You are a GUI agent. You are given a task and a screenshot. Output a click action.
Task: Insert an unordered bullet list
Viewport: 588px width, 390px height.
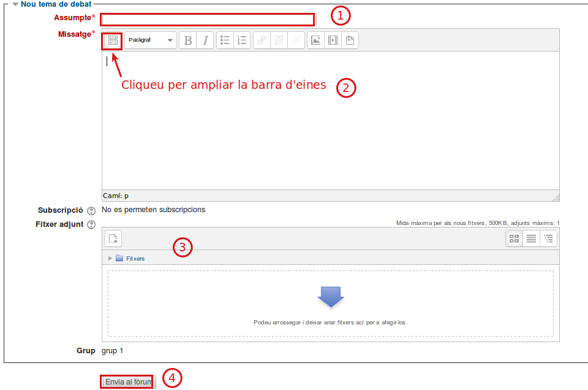[225, 40]
